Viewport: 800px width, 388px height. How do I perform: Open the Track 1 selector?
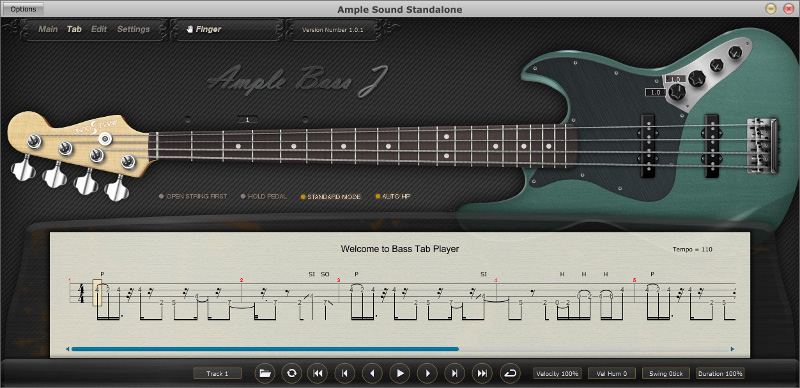click(217, 373)
